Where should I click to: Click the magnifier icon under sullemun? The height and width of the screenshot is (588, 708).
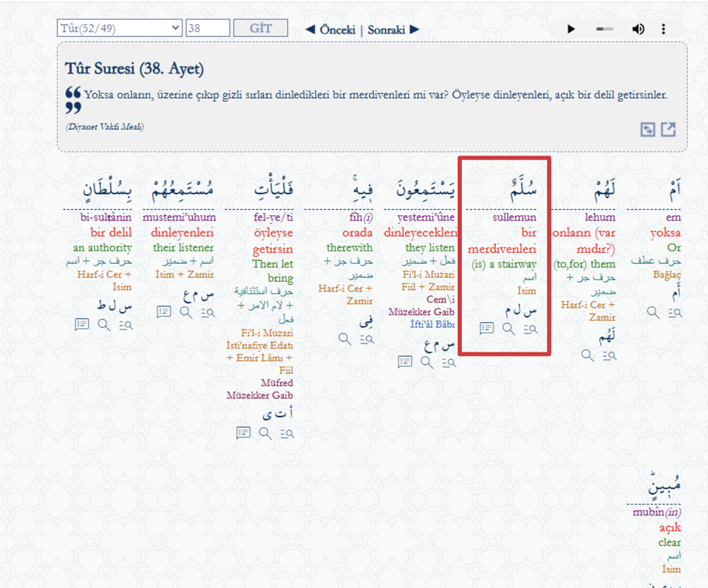[x=508, y=329]
